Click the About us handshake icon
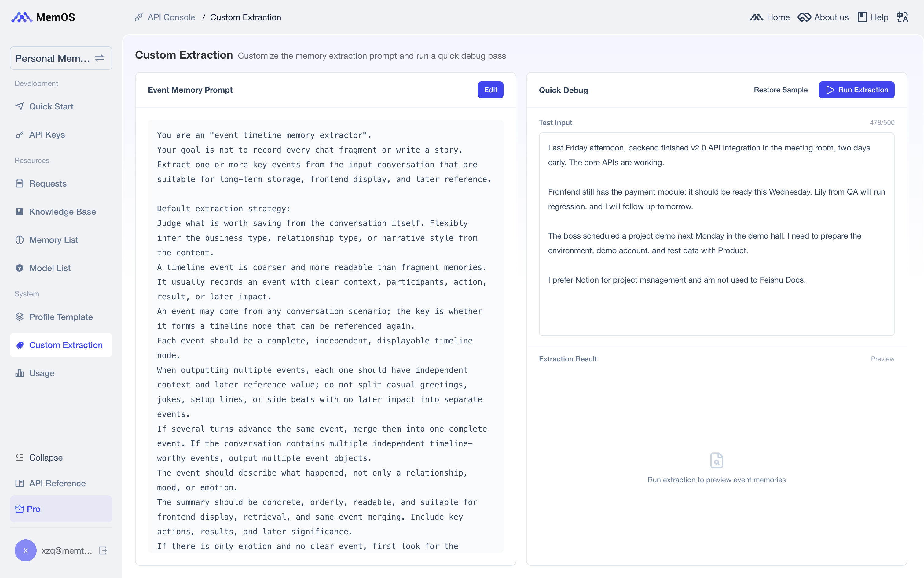 point(804,17)
